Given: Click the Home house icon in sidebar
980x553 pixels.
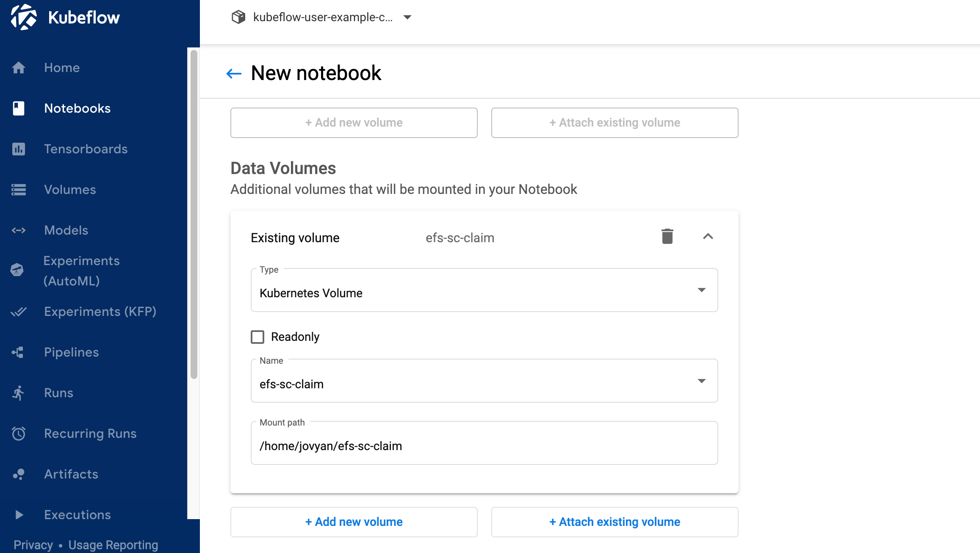Looking at the screenshot, I should pos(19,68).
